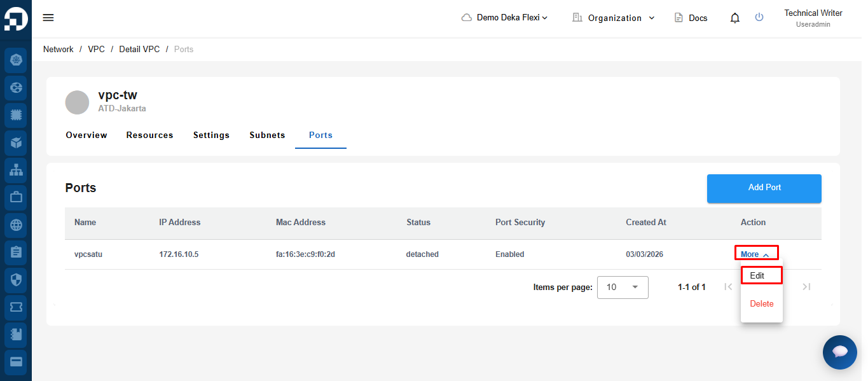Select Delete from the More menu

pos(761,303)
